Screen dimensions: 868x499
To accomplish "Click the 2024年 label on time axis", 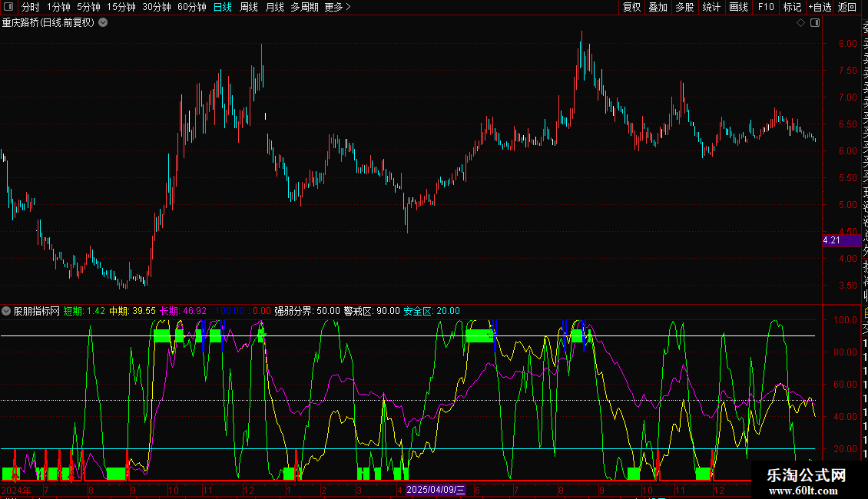I will [x=16, y=490].
